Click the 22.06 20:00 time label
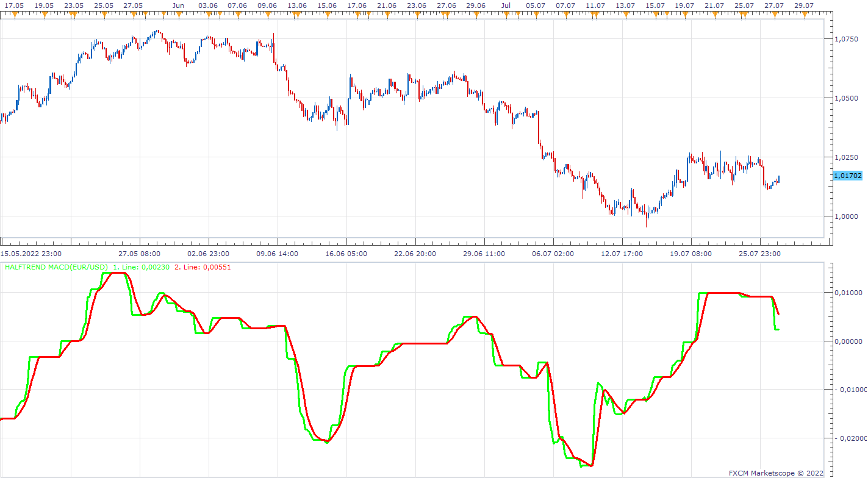Screen dimensions: 868x478 point(415,254)
